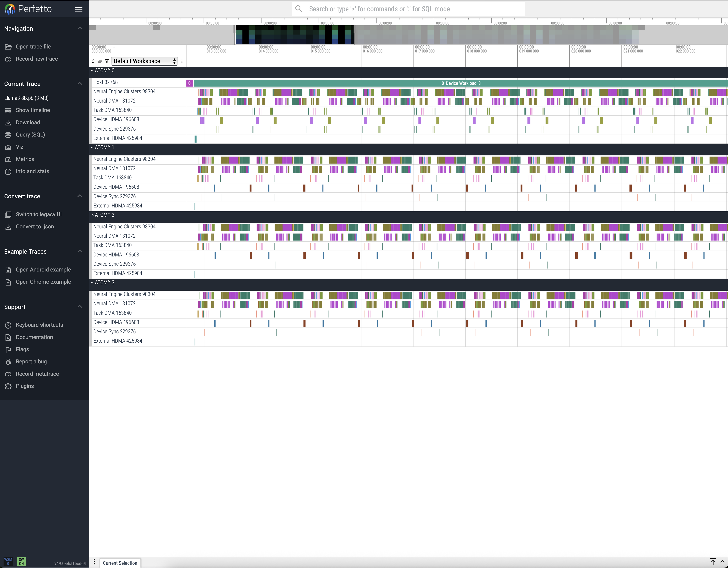This screenshot has width=728, height=568.
Task: Collapse the Navigation sidebar section
Action: 79,28
